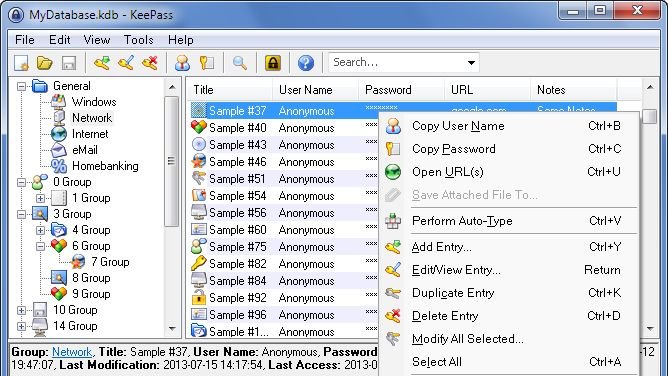The image size is (668, 376).
Task: Collapse the 3 Group node
Action: tap(21, 214)
